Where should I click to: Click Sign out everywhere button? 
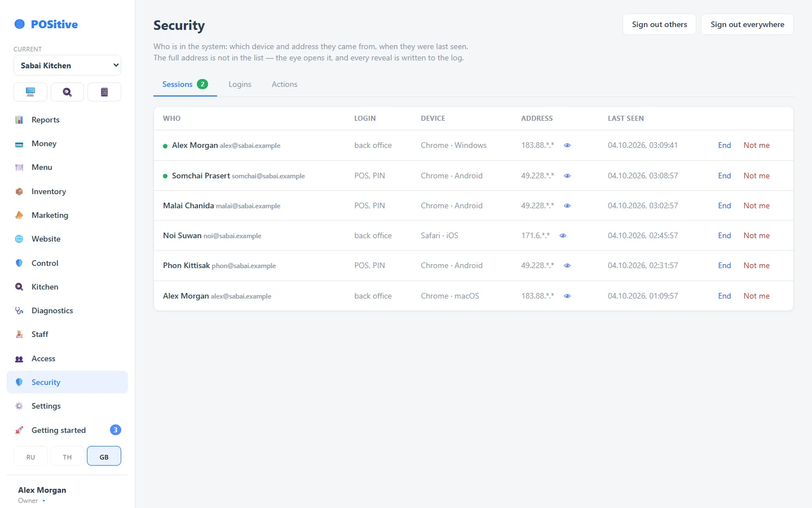[x=747, y=24]
